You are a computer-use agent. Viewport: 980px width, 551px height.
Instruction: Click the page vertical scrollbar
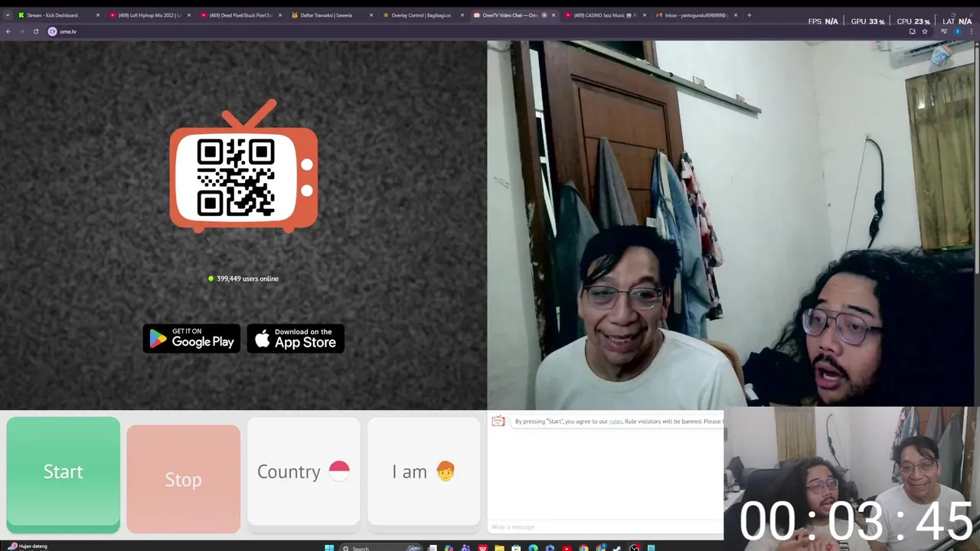click(x=977, y=161)
